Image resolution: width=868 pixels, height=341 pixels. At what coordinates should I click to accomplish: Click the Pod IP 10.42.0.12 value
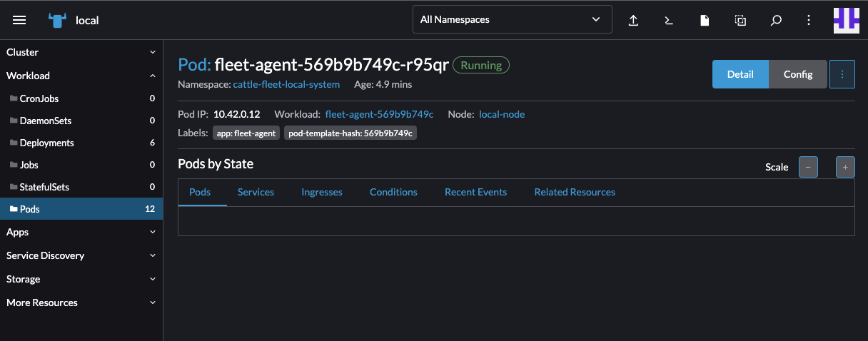[x=236, y=114]
